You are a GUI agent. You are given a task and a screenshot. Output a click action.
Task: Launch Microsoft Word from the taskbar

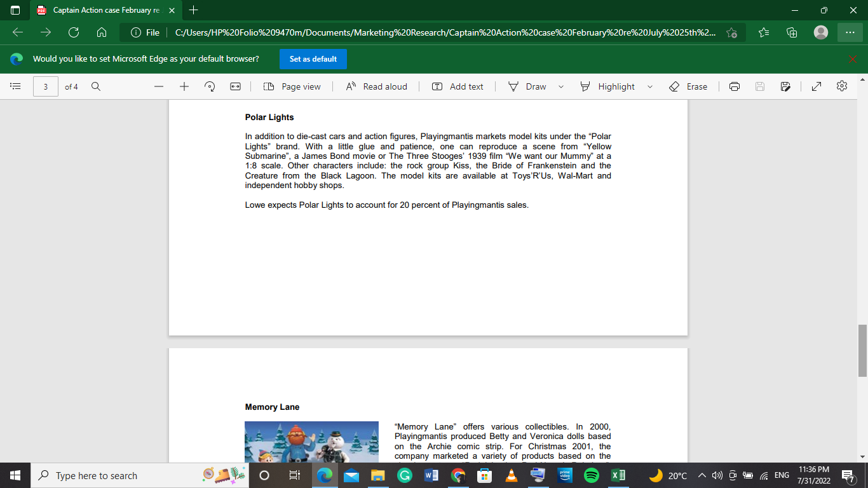(431, 475)
